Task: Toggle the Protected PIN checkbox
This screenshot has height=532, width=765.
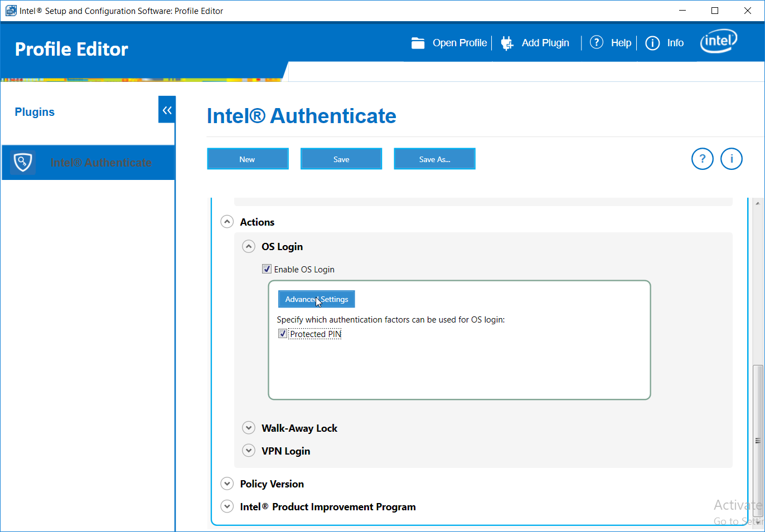Action: (x=283, y=334)
